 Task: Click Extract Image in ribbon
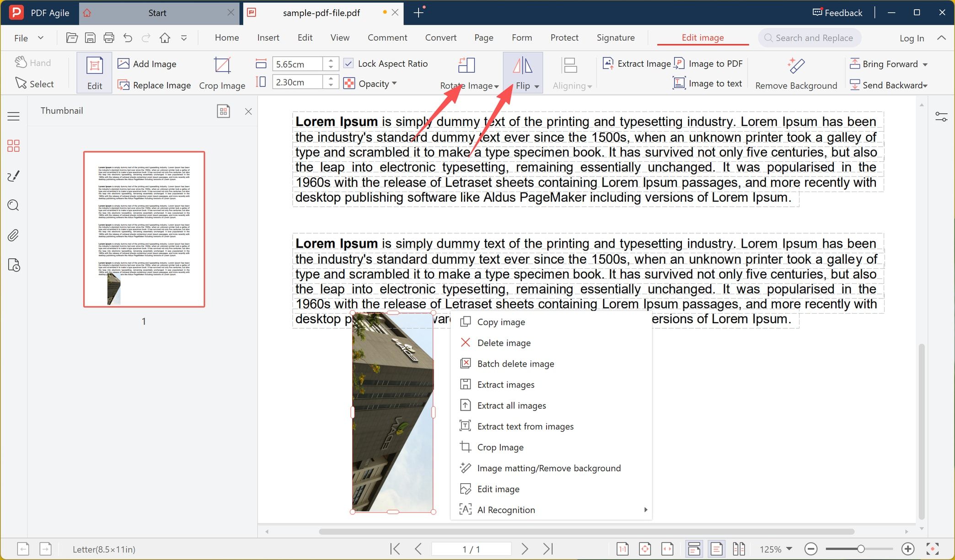(637, 64)
